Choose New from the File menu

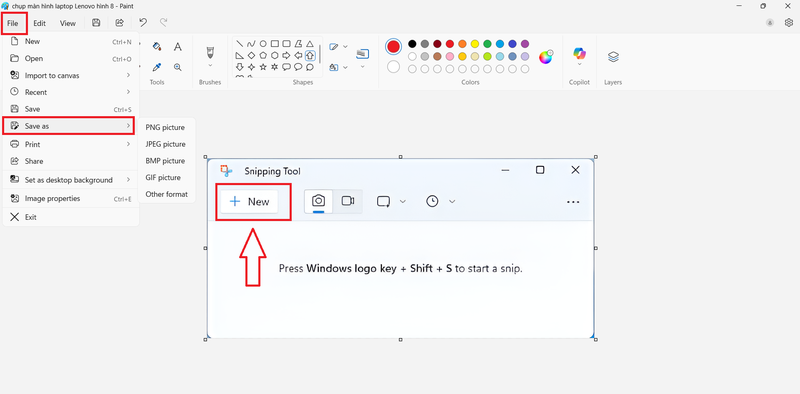point(71,42)
